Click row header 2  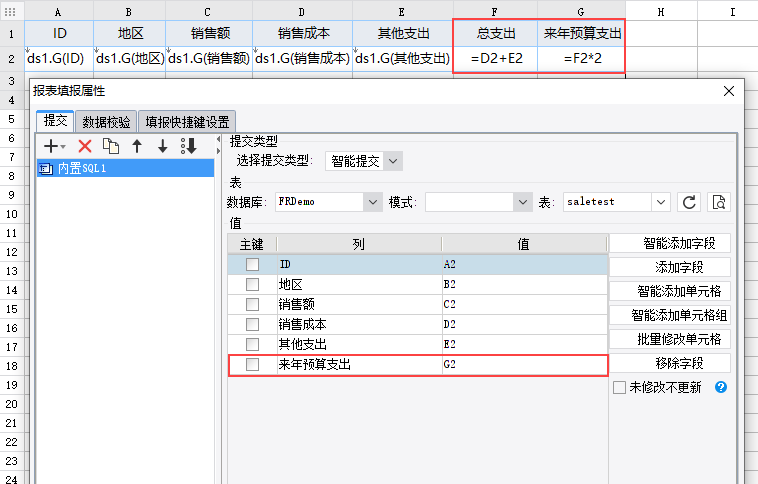12,59
